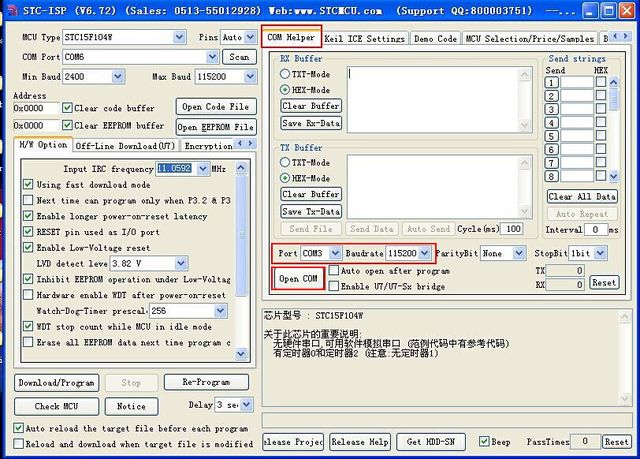This screenshot has height=459, width=640.
Task: Click Open Code File button
Action: [x=216, y=106]
